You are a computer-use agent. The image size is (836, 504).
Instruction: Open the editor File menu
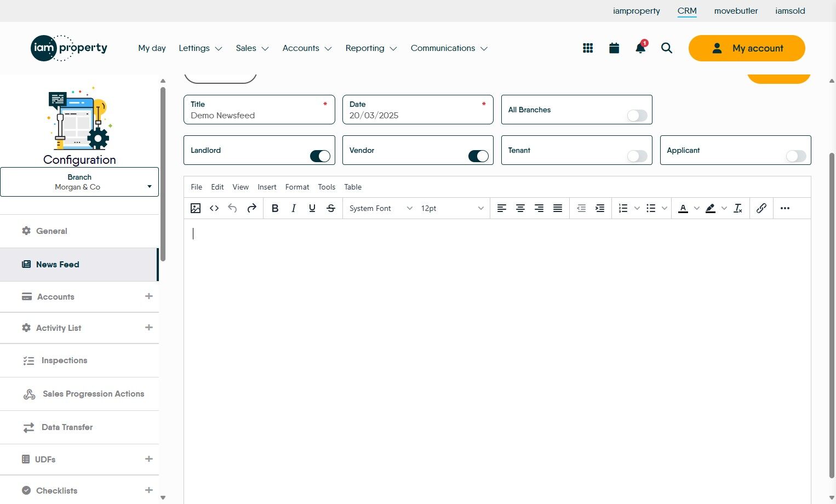[196, 187]
